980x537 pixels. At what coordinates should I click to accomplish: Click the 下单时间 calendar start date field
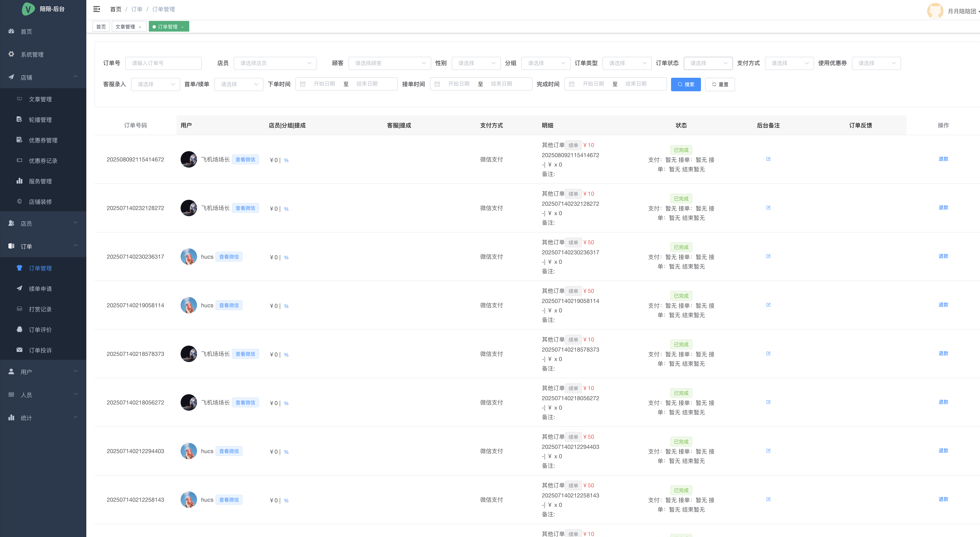[x=324, y=84]
